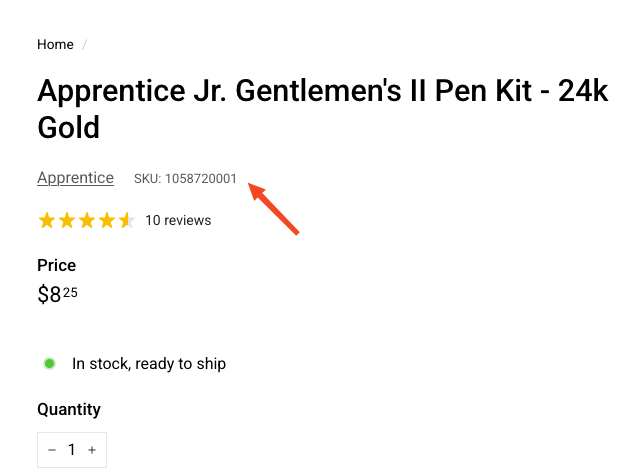Click the Price label
The image size is (632, 472).
(x=57, y=265)
